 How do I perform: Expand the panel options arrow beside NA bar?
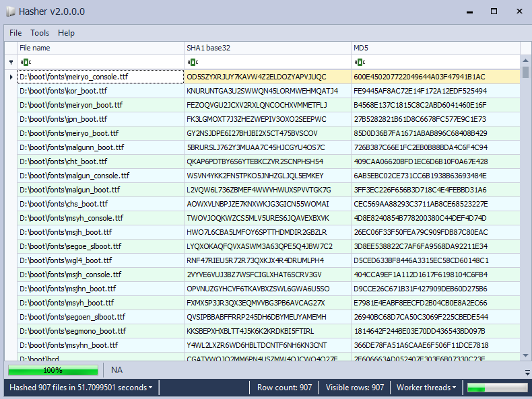click(527, 372)
